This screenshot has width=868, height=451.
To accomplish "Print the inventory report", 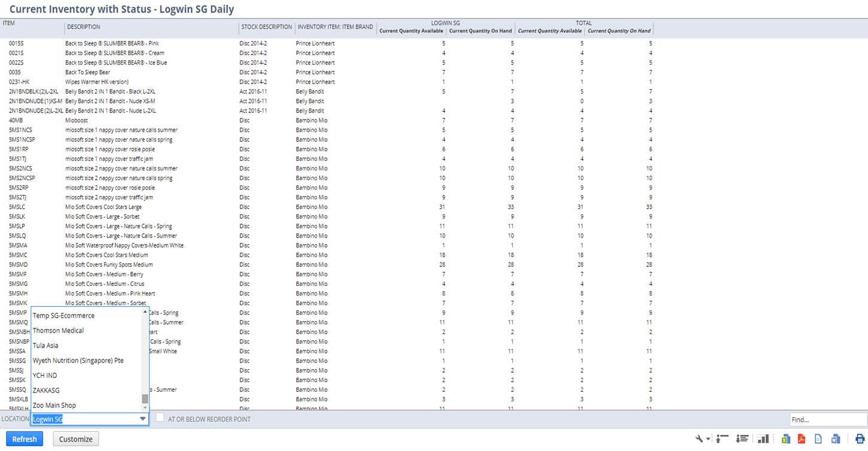I will tap(860, 439).
